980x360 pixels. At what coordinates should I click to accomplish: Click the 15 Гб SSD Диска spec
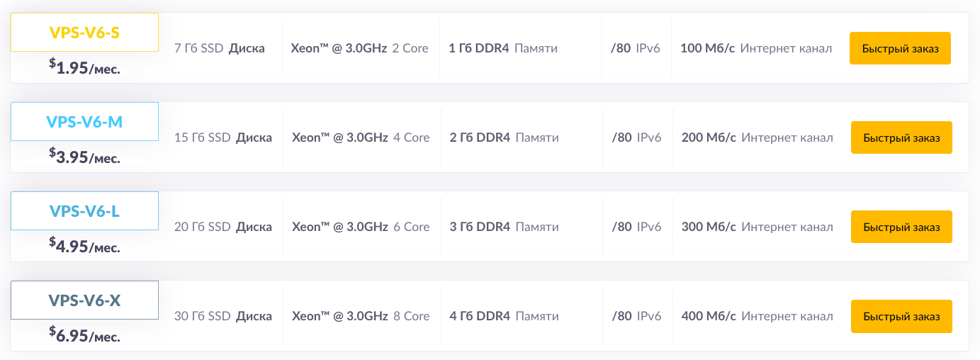[x=223, y=137]
